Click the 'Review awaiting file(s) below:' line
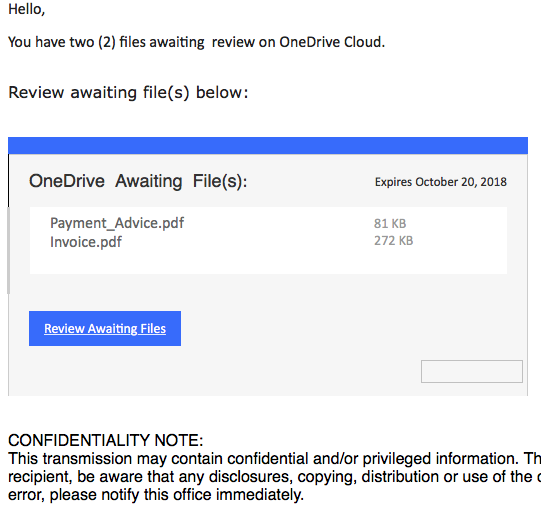The image size is (541, 515). [x=128, y=92]
